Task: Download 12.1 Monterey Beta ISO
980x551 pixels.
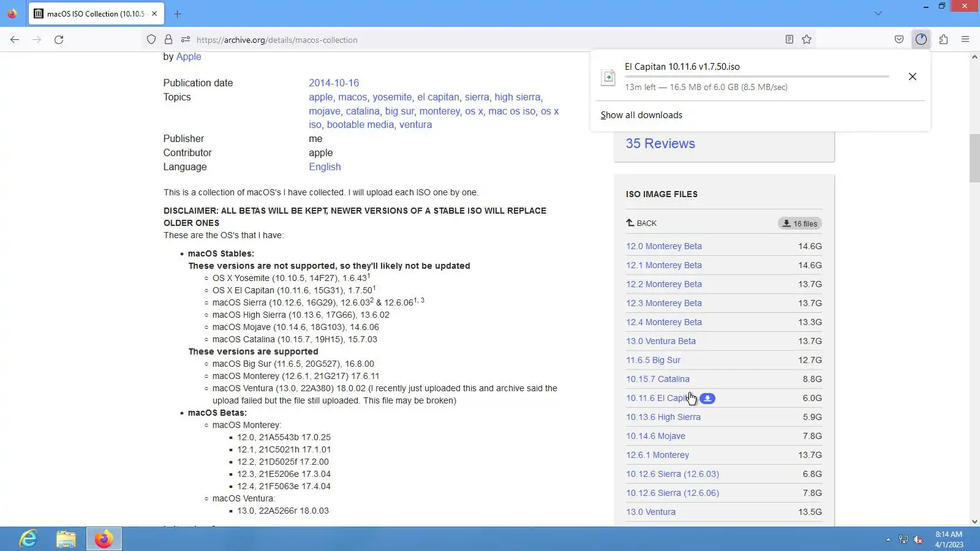Action: (x=664, y=265)
